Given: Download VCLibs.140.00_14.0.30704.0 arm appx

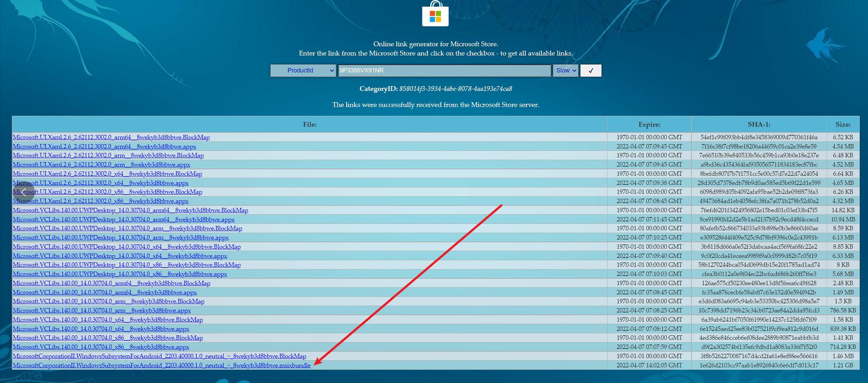Looking at the screenshot, I should point(102,310).
